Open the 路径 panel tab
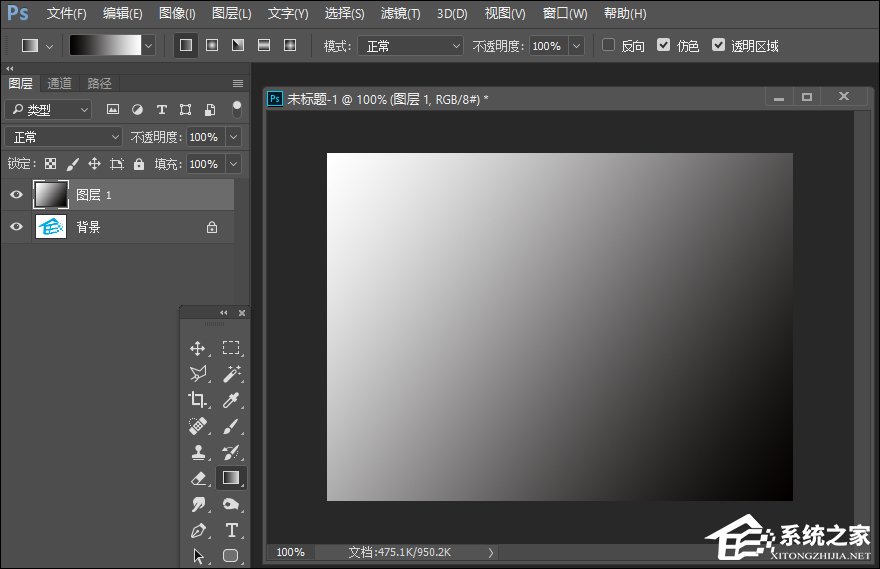The width and height of the screenshot is (880, 569). pyautogui.click(x=99, y=83)
